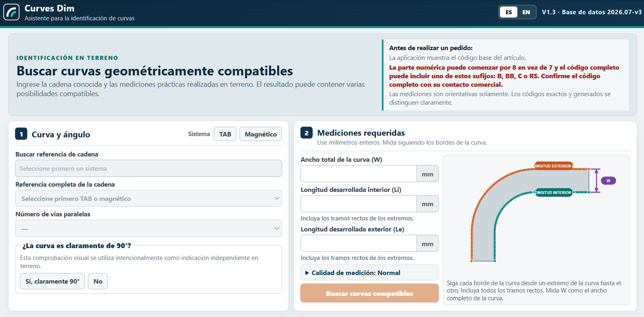Click the "Buscar curvas geométricamente compatibles" title
The width and height of the screenshot is (644, 317).
[x=155, y=71]
